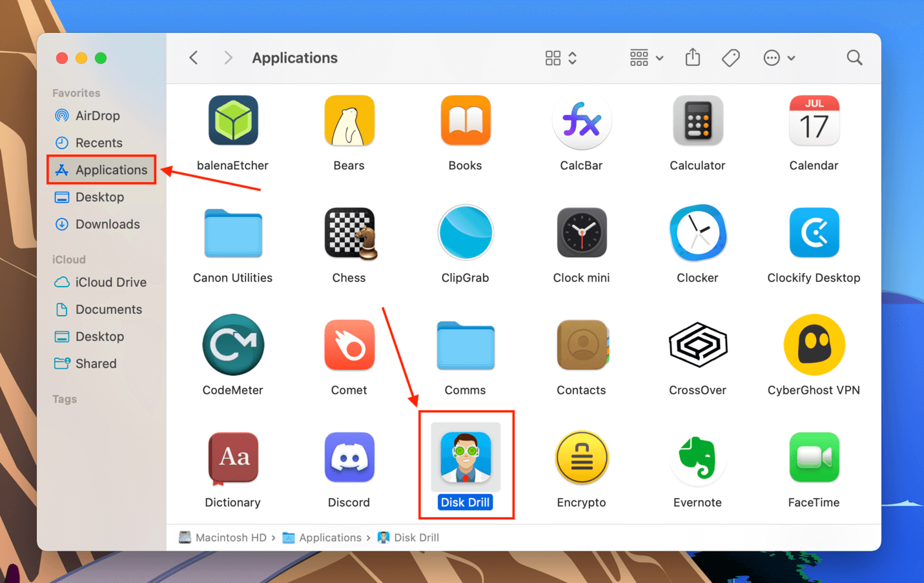924x583 pixels.
Task: Click the Edit Tags toolbar button
Action: [731, 57]
